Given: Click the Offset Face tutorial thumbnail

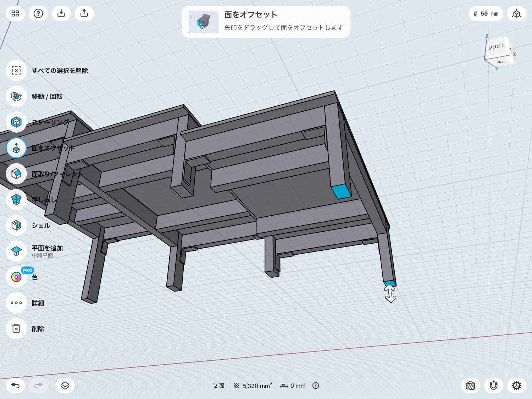Looking at the screenshot, I should pyautogui.click(x=204, y=22).
